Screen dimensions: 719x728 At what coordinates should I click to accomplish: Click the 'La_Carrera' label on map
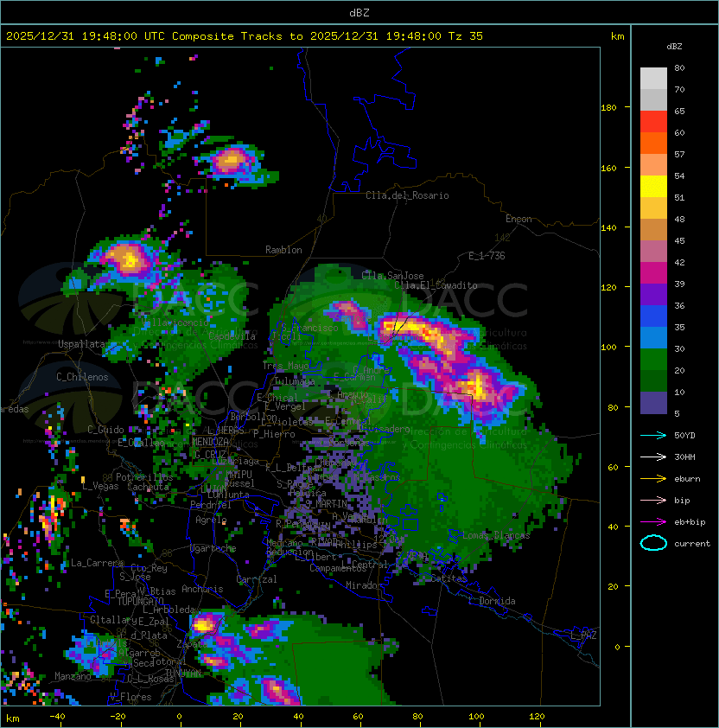(98, 563)
